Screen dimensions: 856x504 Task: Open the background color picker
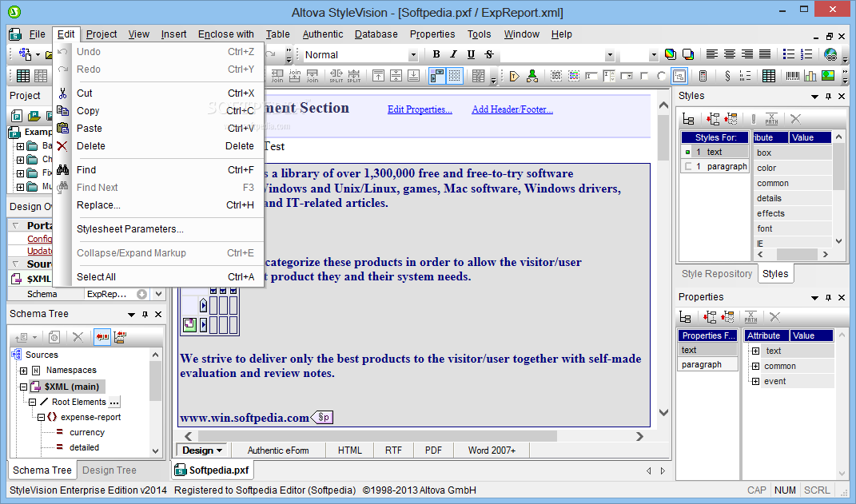pyautogui.click(x=688, y=54)
